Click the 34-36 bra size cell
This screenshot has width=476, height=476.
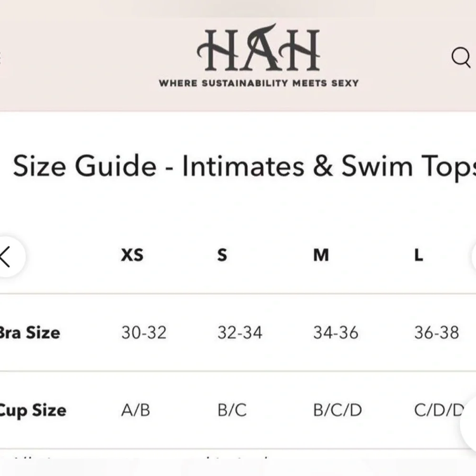(x=336, y=333)
